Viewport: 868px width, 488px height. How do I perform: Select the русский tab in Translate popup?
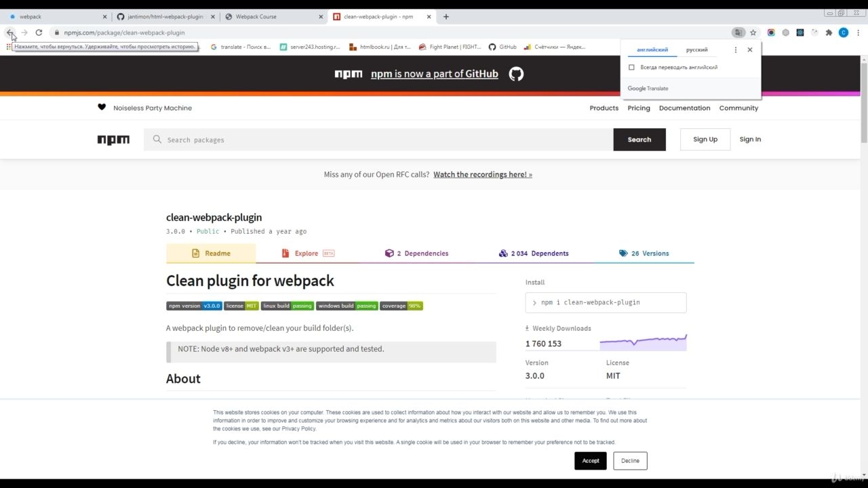coord(696,49)
